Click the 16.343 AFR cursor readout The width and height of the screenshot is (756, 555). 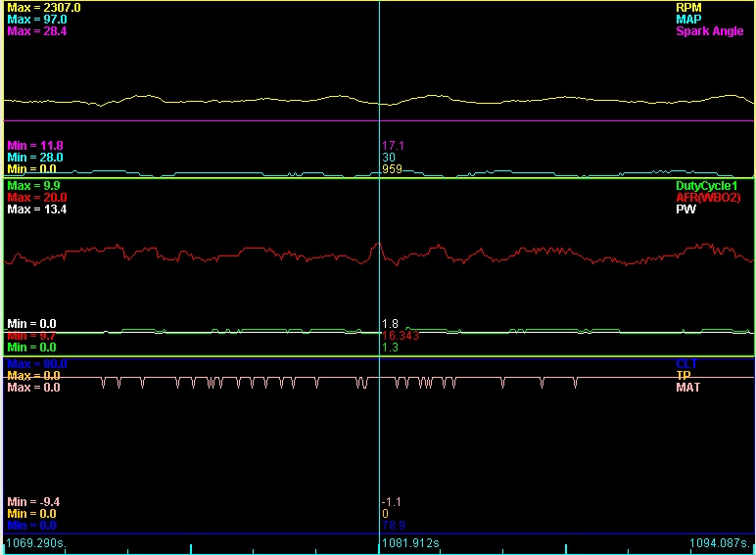click(400, 335)
